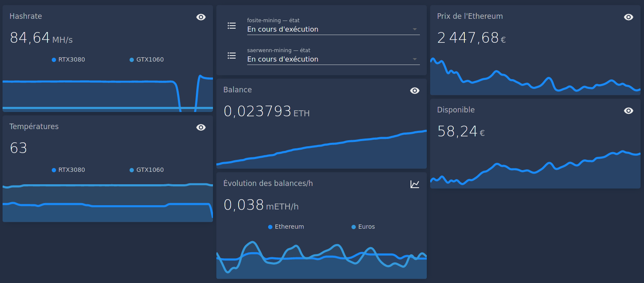Click the graph icon on Évolution des balances panel

click(x=415, y=184)
